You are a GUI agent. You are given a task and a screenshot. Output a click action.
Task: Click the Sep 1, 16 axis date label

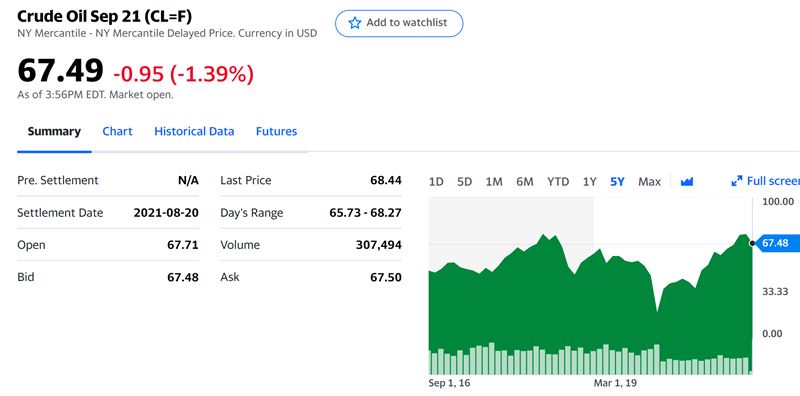click(450, 383)
